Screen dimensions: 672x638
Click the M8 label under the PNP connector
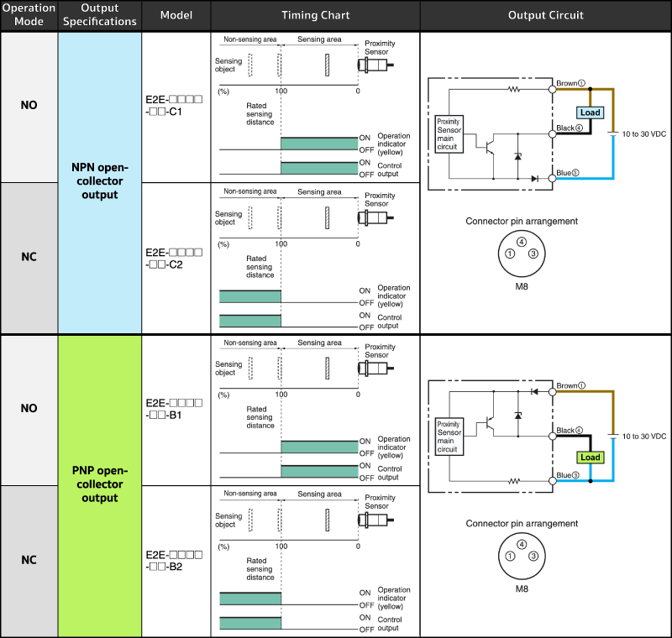(x=522, y=588)
